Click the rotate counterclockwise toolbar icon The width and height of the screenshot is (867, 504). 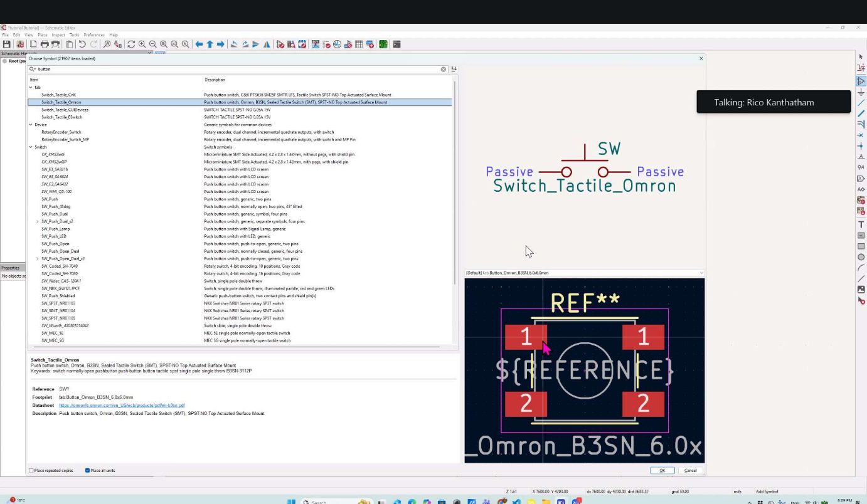coord(235,44)
